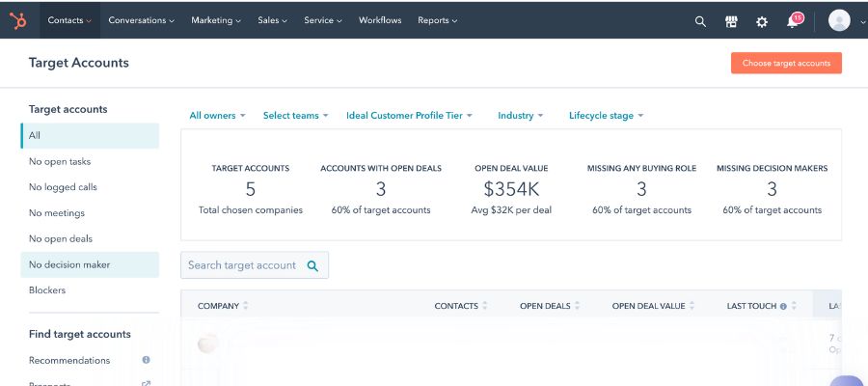Image resolution: width=868 pixels, height=386 pixels.
Task: Open the settings gear icon
Action: (x=762, y=22)
